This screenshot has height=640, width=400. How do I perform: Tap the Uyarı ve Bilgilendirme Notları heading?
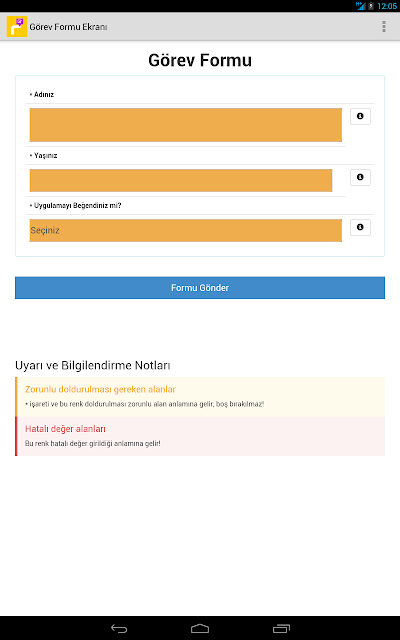(93, 365)
